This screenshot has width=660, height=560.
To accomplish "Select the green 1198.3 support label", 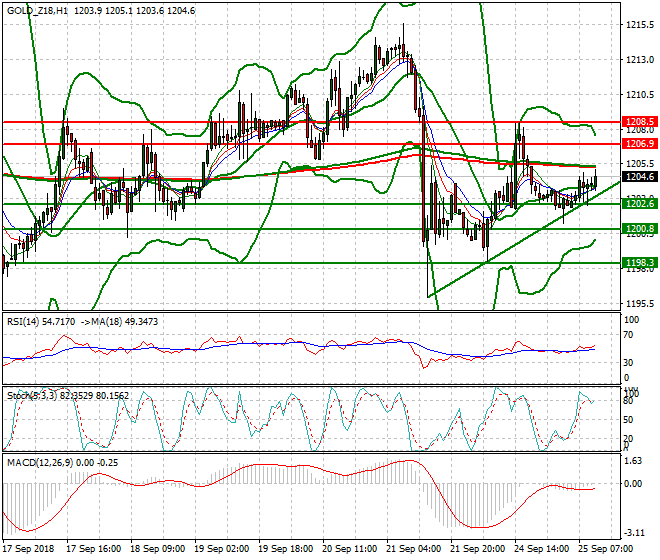I will pyautogui.click(x=640, y=263).
